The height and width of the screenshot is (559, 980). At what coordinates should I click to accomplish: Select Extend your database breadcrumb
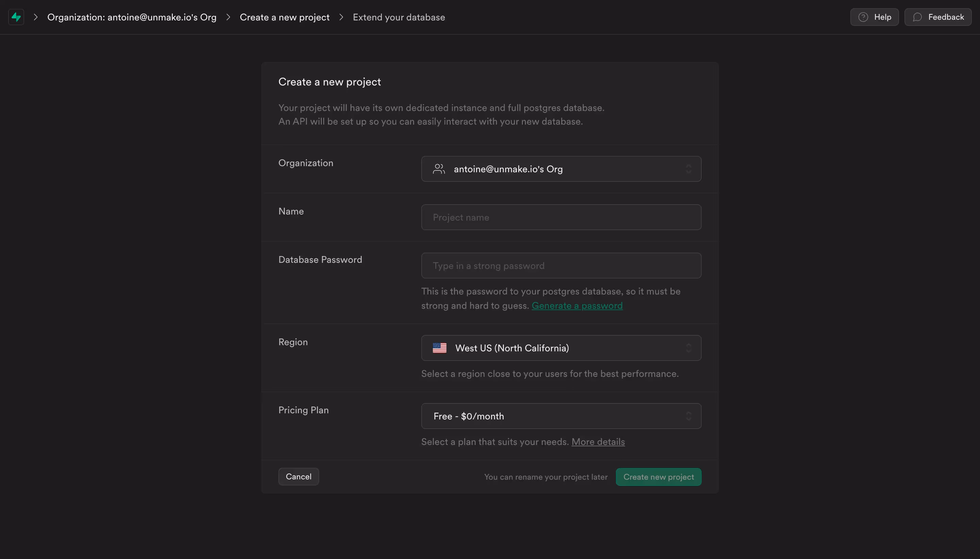point(399,17)
